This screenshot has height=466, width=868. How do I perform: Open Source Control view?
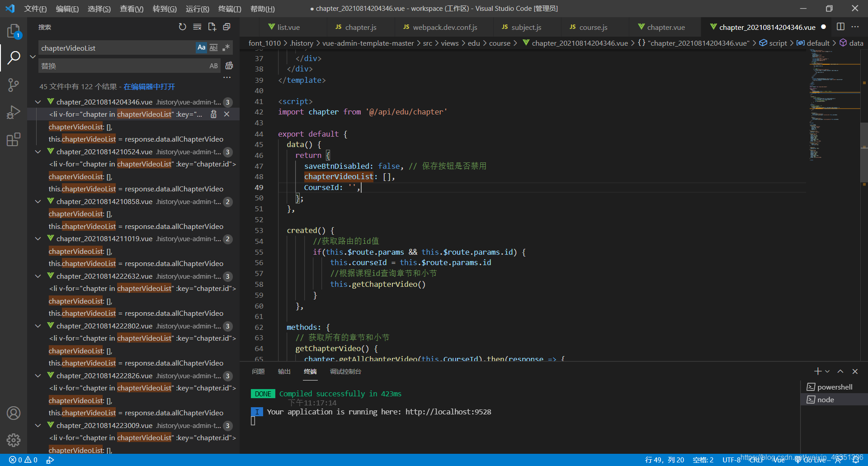pos(14,85)
